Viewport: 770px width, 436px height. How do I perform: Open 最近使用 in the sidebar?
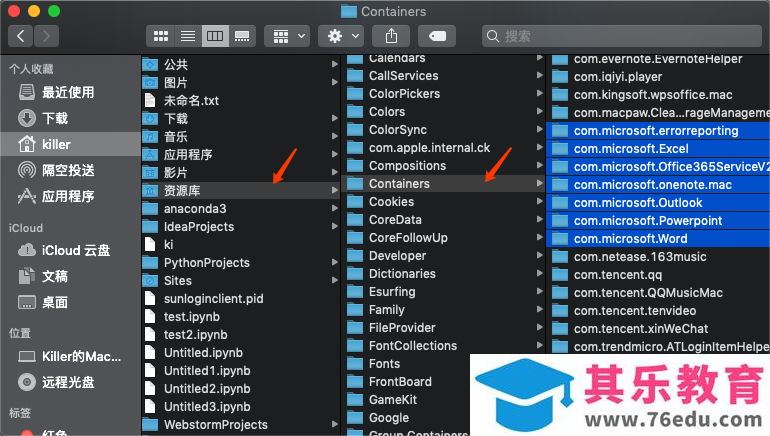click(x=71, y=92)
